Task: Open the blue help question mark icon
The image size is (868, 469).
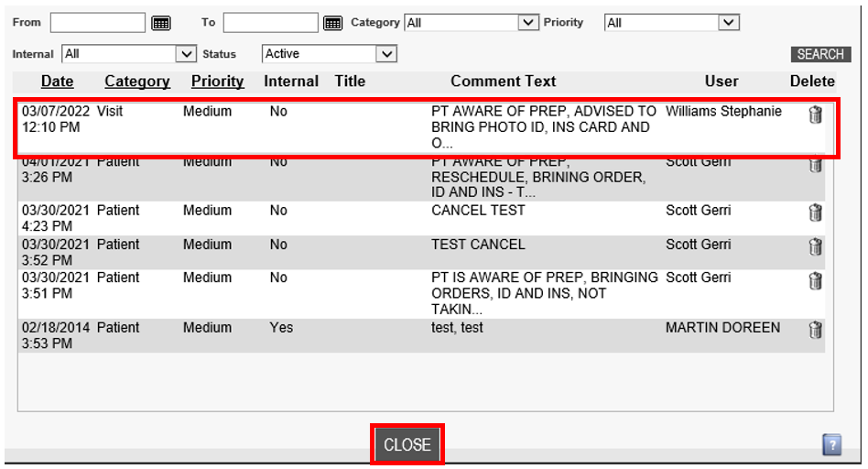Action: pyautogui.click(x=831, y=444)
